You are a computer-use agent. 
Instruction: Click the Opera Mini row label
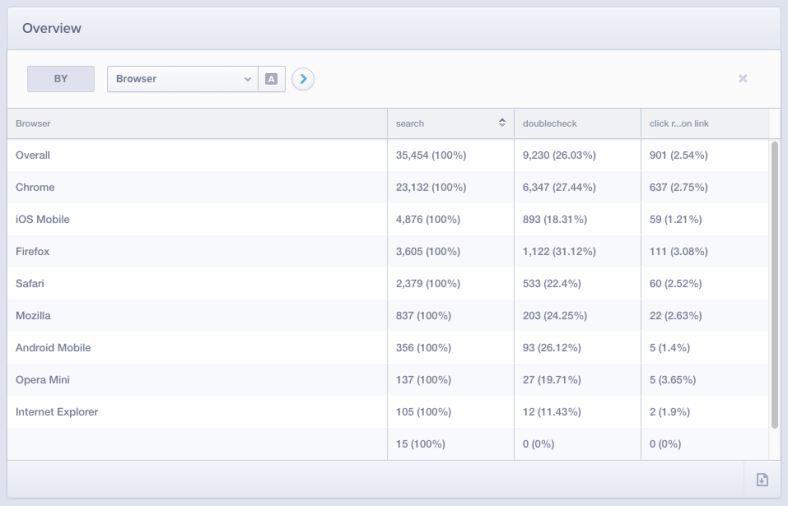(42, 380)
